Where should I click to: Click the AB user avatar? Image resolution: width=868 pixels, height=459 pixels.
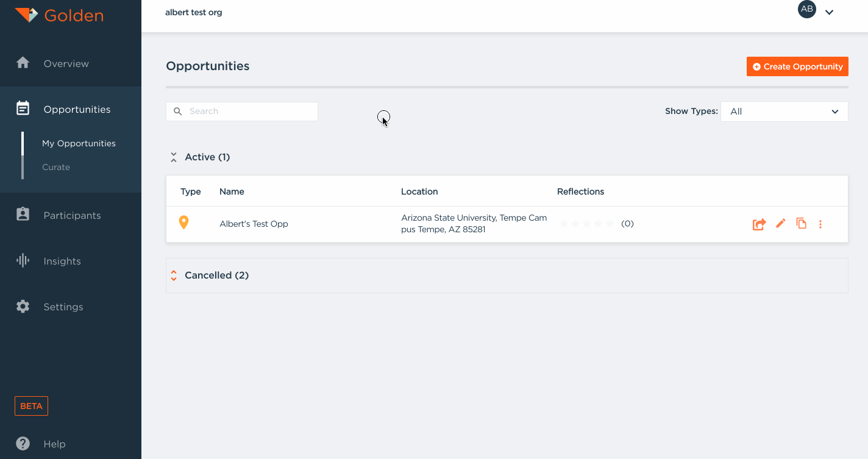(807, 9)
